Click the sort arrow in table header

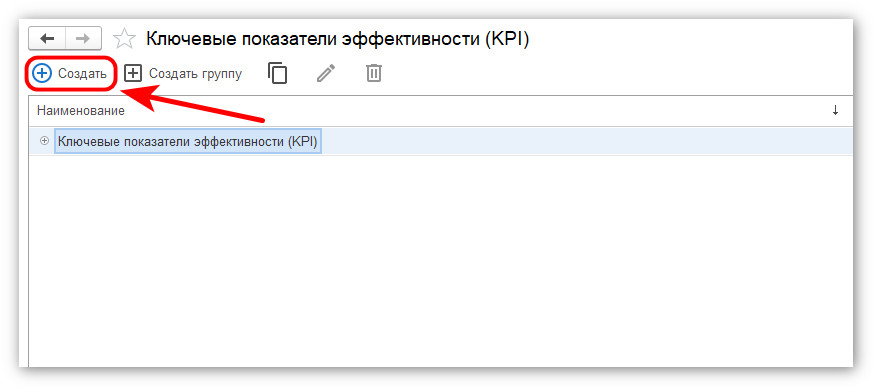coord(835,111)
